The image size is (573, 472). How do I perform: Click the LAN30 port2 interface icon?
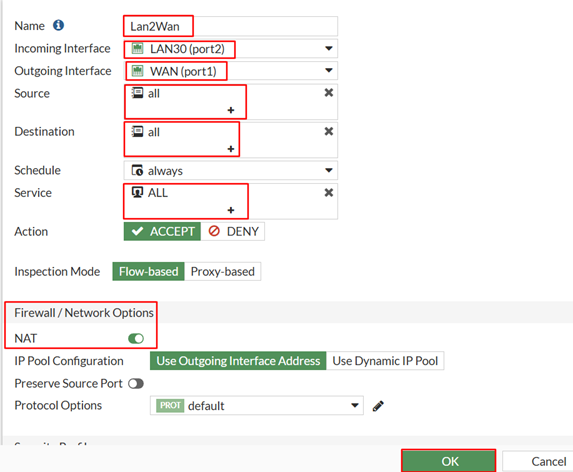pyautogui.click(x=137, y=49)
